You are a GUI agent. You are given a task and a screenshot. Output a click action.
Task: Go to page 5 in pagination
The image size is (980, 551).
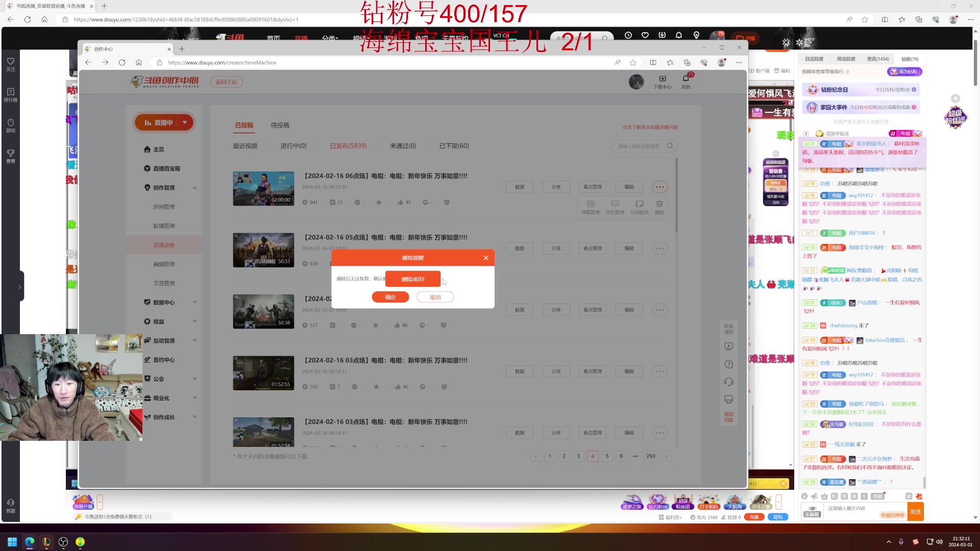[607, 456]
